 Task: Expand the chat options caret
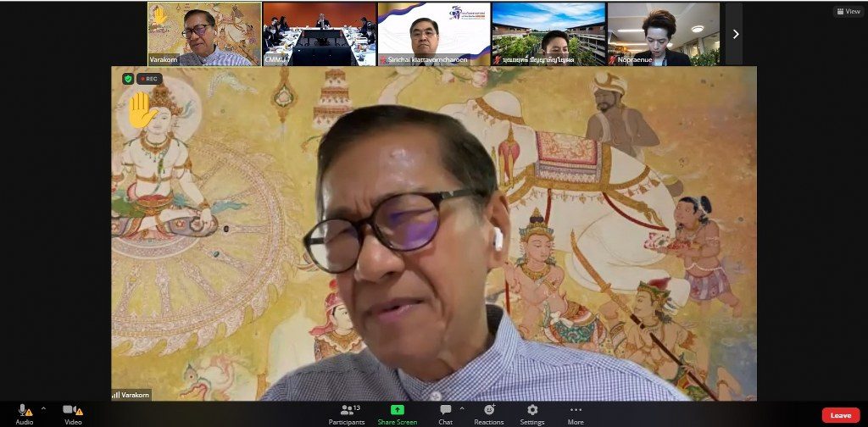coord(462,408)
